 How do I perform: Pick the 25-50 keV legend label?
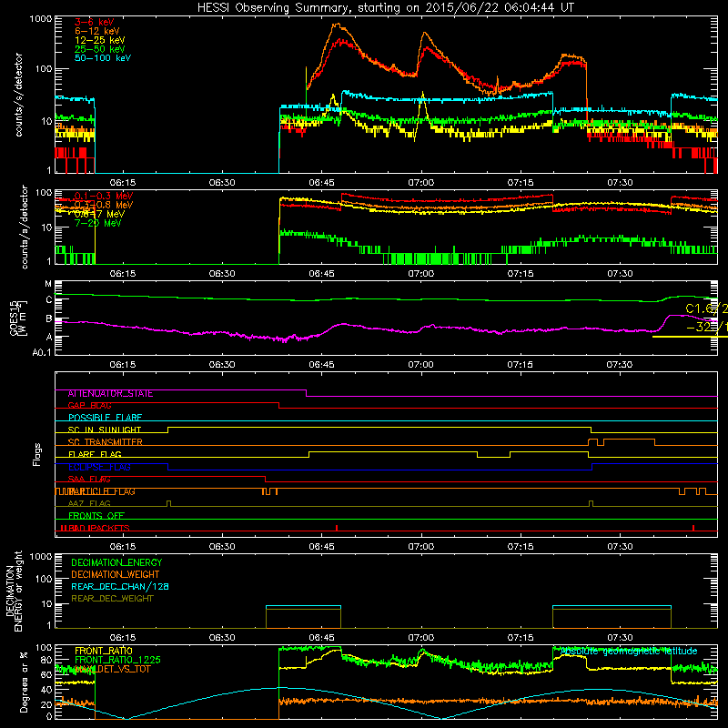(x=99, y=49)
